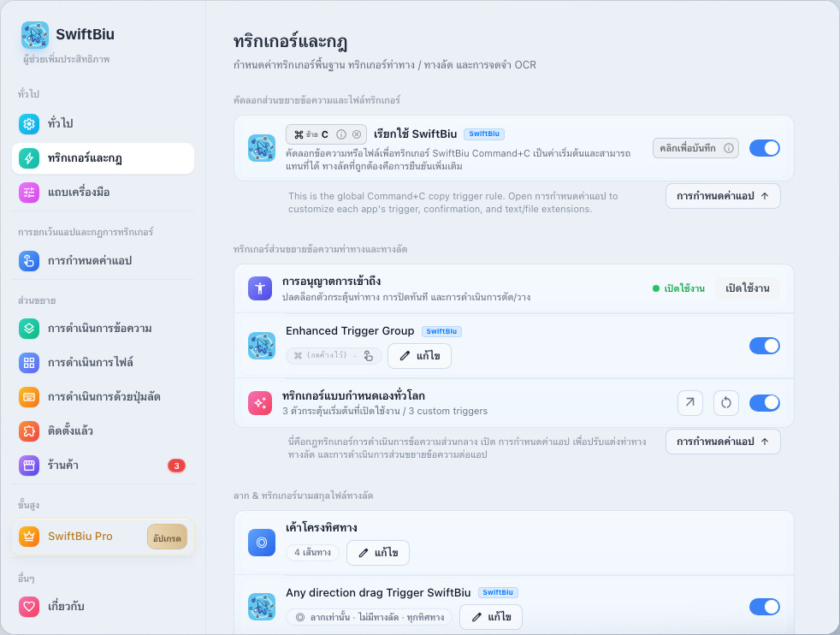Toggle the เรียกใช้ SwiftBiu switch

point(765,148)
